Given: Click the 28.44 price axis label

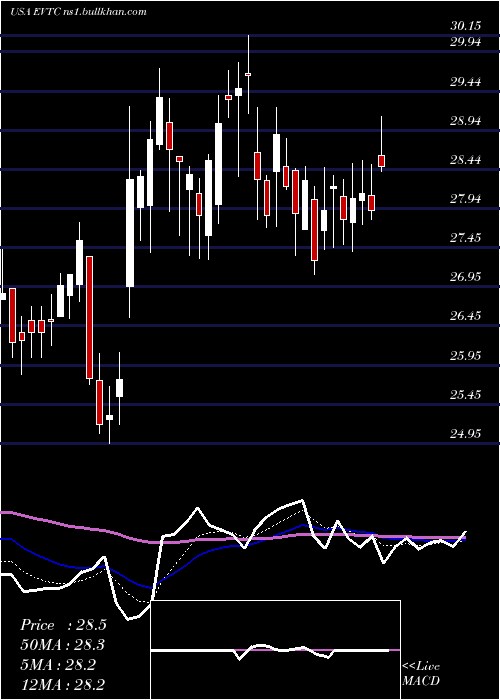Looking at the screenshot, I should pos(465,160).
